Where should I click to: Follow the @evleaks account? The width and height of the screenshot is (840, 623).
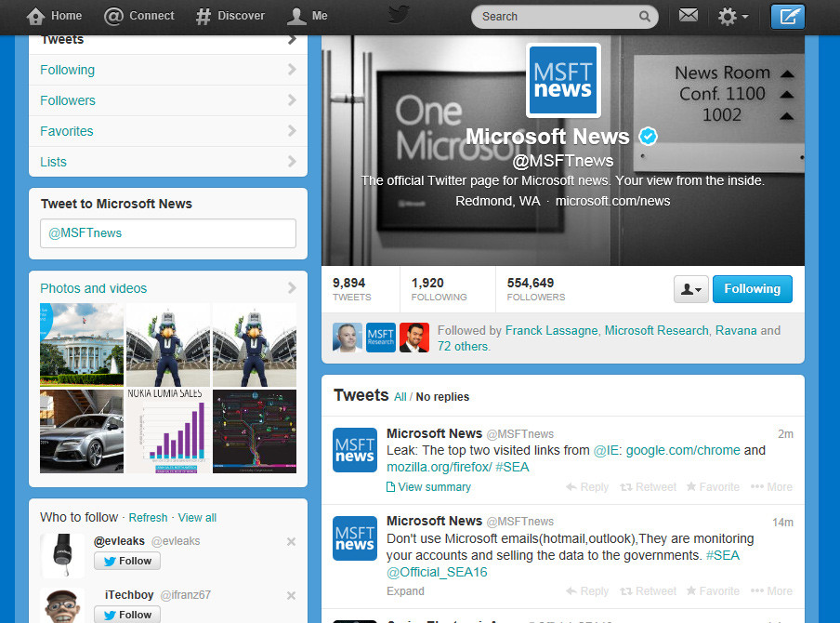coord(126,561)
